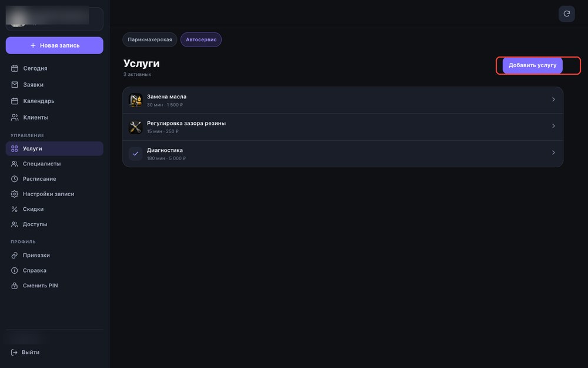588x368 pixels.
Task: Click the Диагностика service name
Action: (165, 150)
